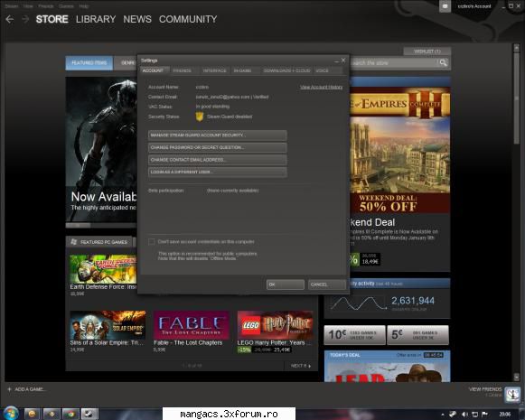Browse games under 10 euro button
The image size is (525, 420).
[x=354, y=335]
